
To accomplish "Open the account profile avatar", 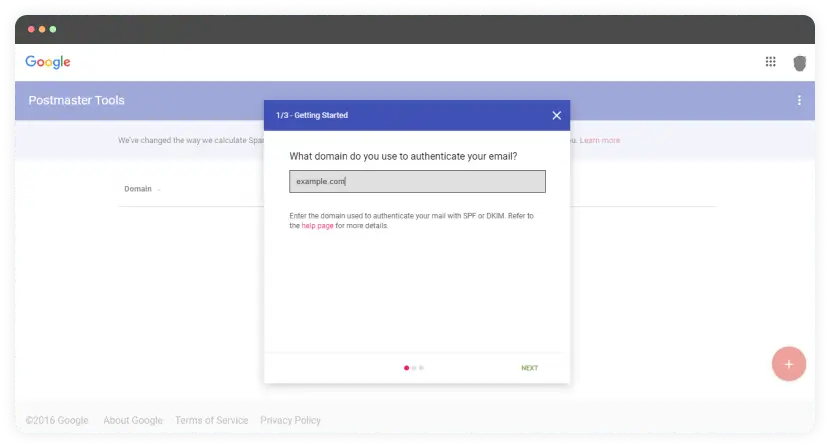I will tap(799, 63).
